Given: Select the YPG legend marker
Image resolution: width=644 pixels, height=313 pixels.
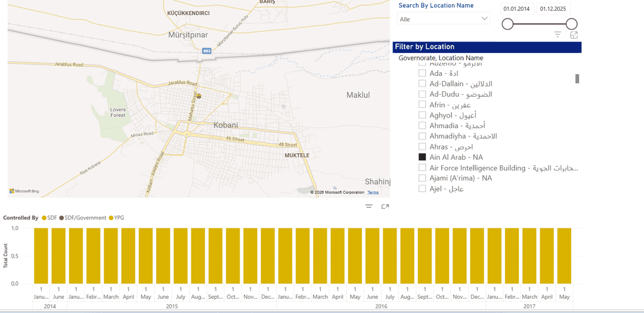Looking at the screenshot, I should point(112,218).
